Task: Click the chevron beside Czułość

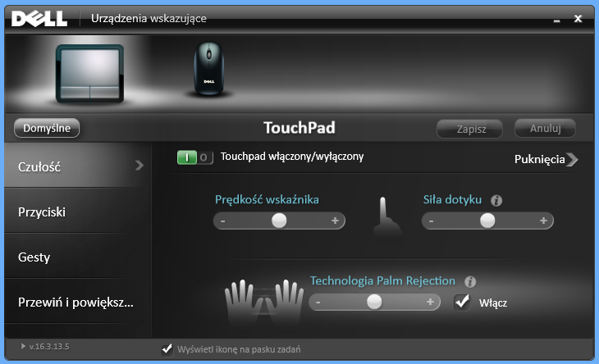Action: tap(139, 166)
